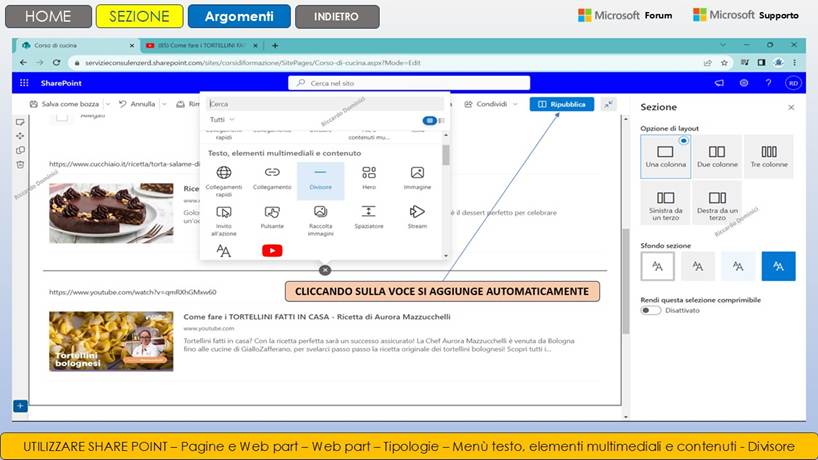Insert the Pulsante web part
The height and width of the screenshot is (460, 818).
(x=272, y=217)
